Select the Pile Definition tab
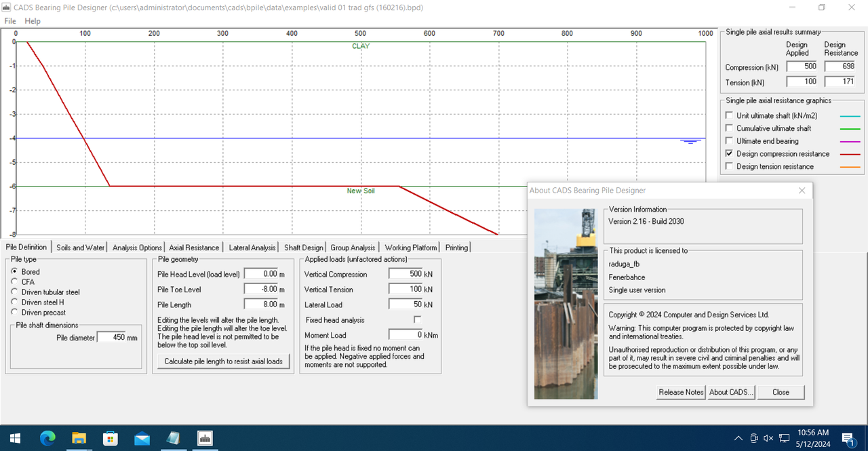The image size is (868, 451). point(26,247)
